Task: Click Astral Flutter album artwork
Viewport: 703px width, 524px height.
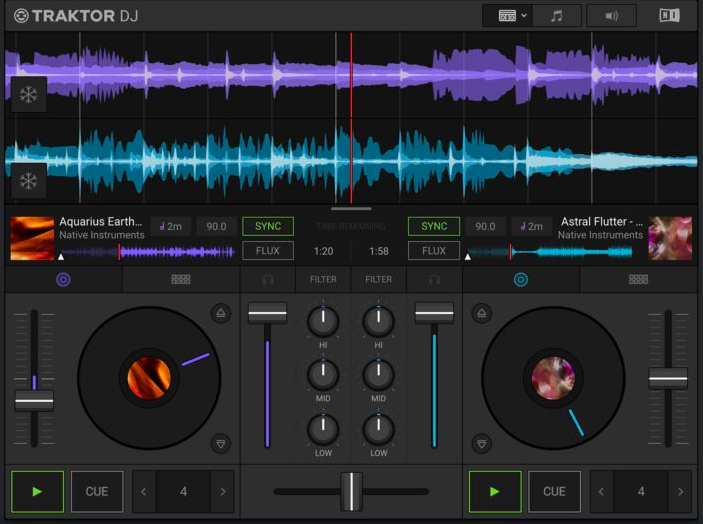Action: 670,238
